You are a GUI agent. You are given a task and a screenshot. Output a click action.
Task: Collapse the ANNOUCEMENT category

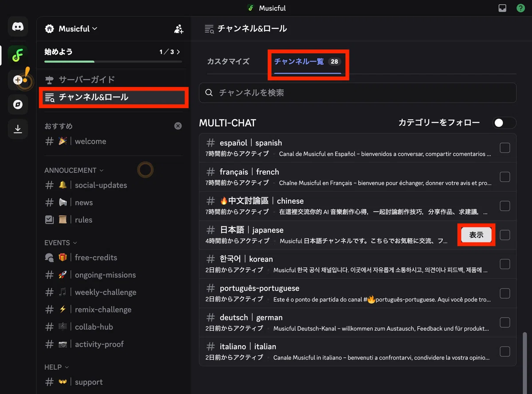pyautogui.click(x=74, y=170)
